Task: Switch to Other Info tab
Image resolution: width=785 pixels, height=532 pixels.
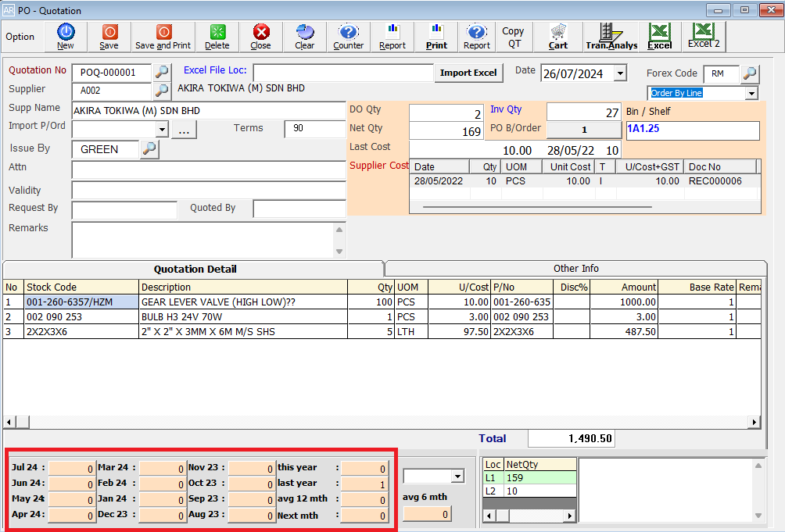Action: click(575, 269)
